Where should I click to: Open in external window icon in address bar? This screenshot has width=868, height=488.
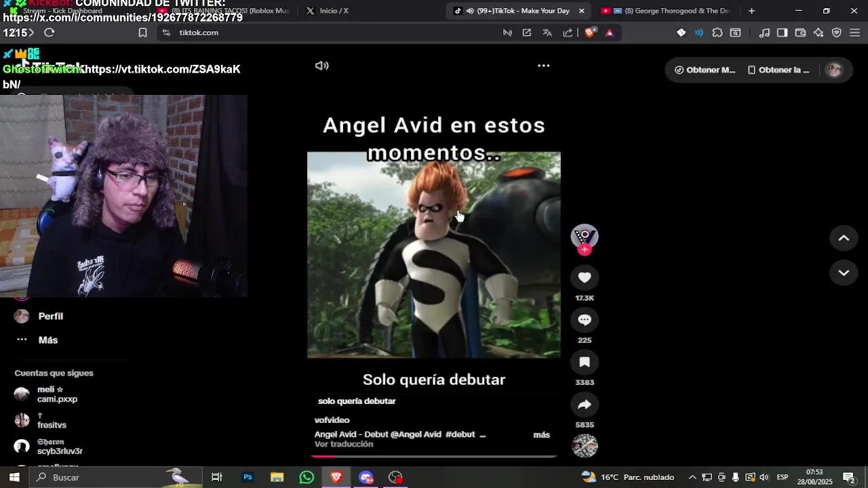527,33
